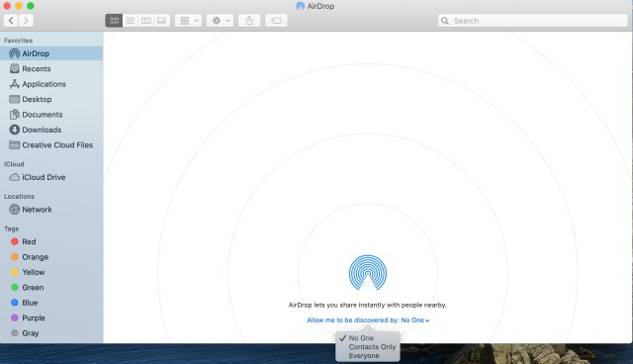The image size is (633, 364).
Task: Switch to gallery view
Action: pos(161,21)
